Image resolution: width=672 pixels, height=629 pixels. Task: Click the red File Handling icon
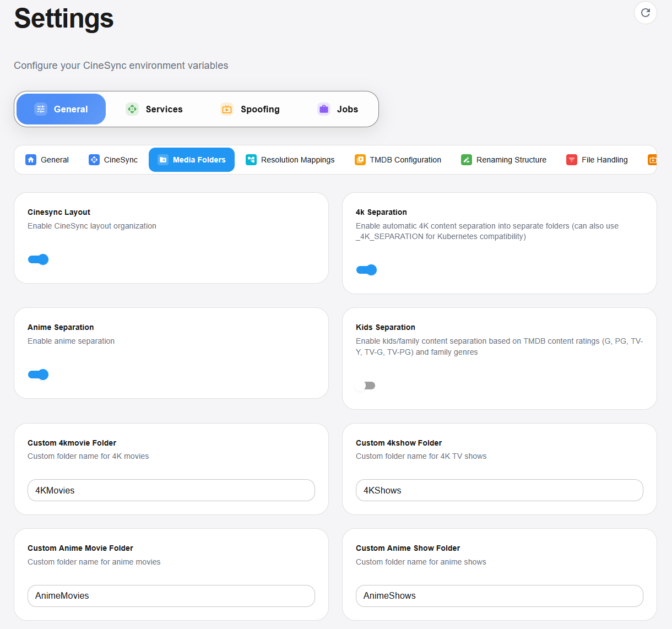572,160
